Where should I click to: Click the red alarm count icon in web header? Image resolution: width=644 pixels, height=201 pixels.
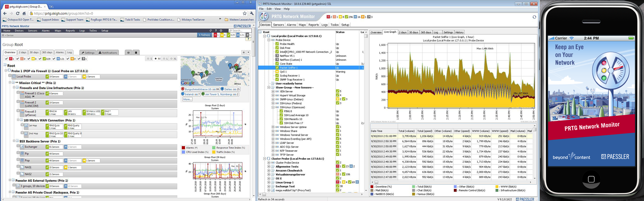point(215,35)
